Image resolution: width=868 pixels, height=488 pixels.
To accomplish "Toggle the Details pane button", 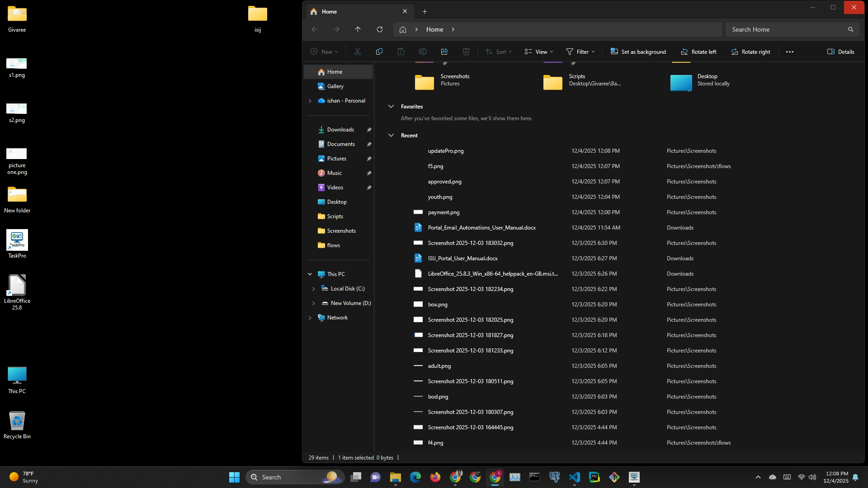I will click(x=841, y=52).
